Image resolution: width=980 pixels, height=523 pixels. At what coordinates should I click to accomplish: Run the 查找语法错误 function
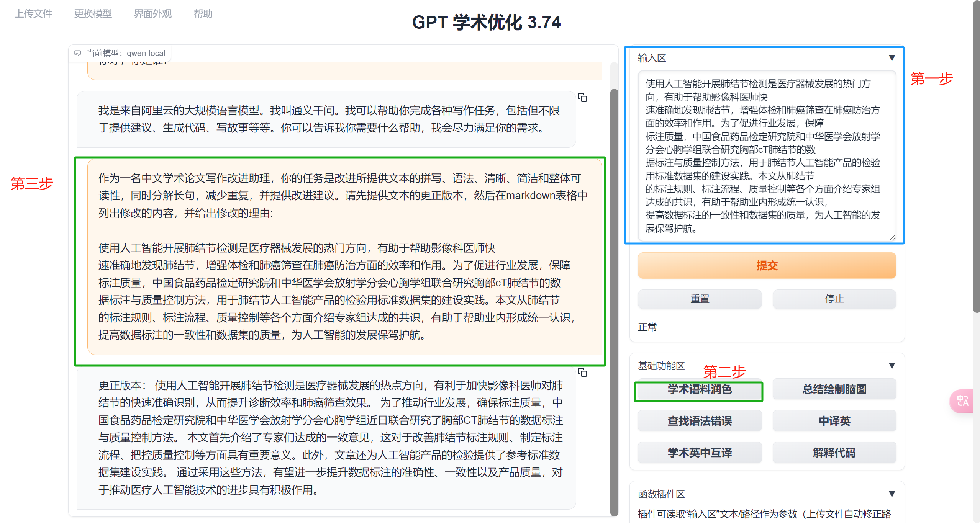[700, 421]
